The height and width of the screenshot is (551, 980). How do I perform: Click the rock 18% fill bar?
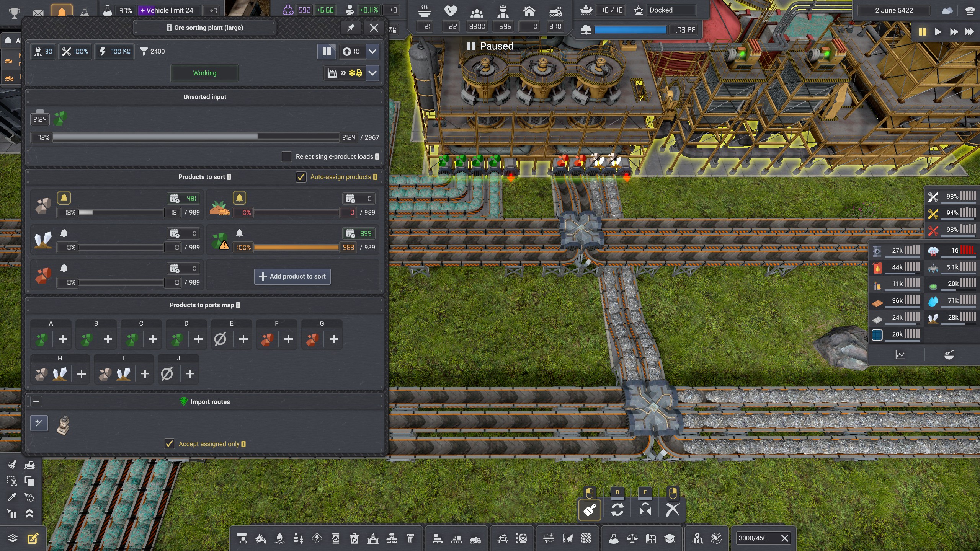point(121,212)
